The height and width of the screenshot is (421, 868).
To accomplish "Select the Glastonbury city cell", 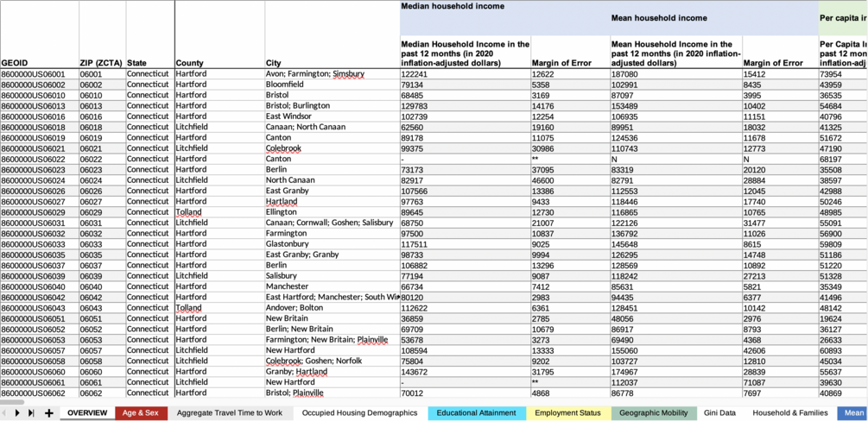I will pos(333,244).
